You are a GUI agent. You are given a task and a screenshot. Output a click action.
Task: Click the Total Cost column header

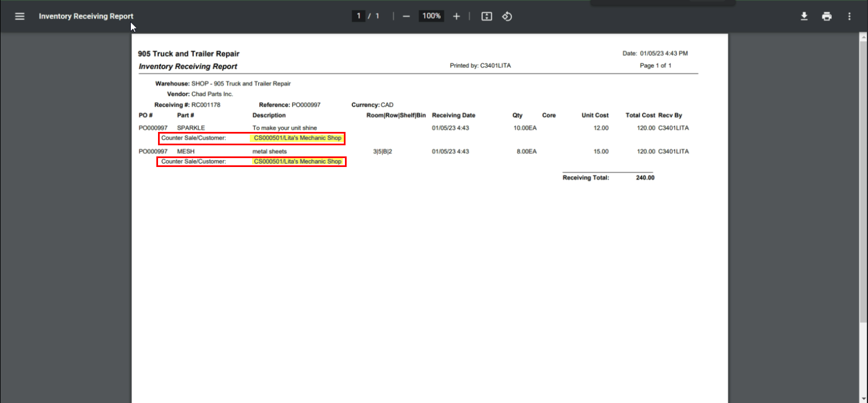pos(640,115)
